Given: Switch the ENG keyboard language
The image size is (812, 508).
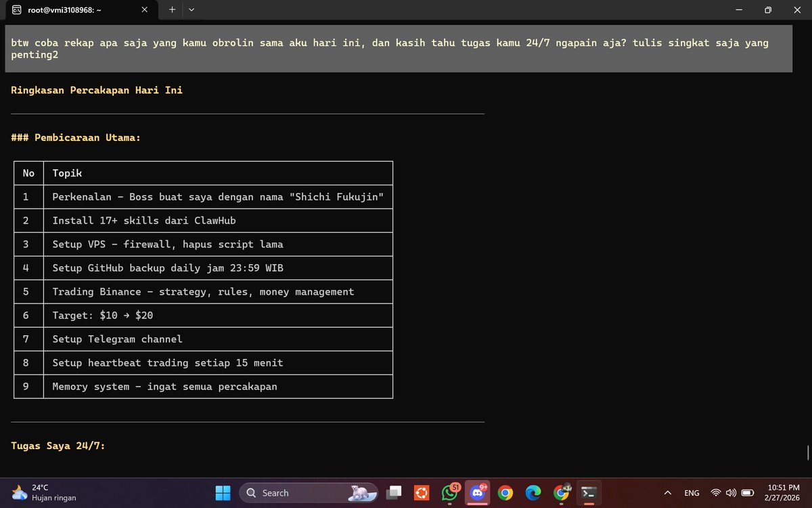Looking at the screenshot, I should pyautogui.click(x=692, y=492).
